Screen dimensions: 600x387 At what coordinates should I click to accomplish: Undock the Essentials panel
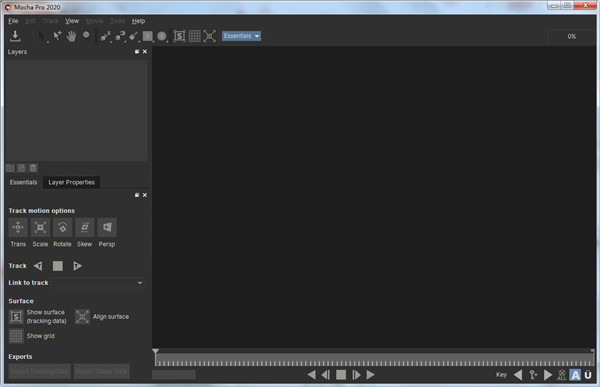[x=137, y=195]
